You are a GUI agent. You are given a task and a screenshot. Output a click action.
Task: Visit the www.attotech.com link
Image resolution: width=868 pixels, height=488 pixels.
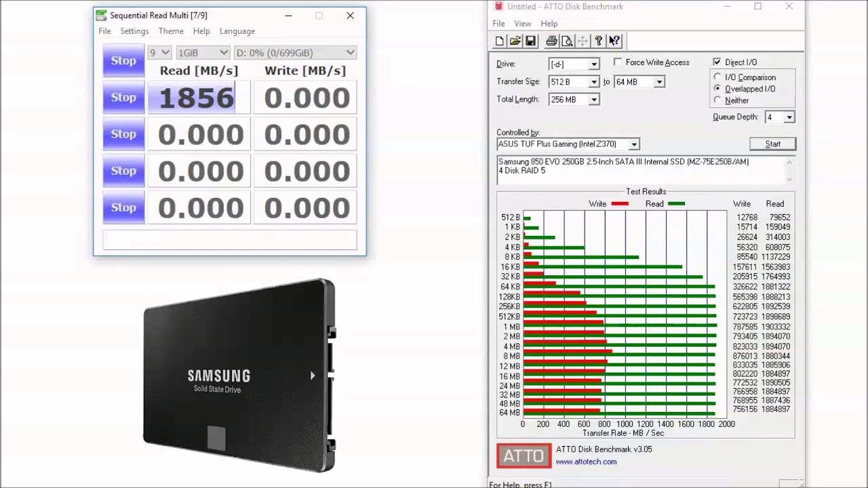[586, 462]
